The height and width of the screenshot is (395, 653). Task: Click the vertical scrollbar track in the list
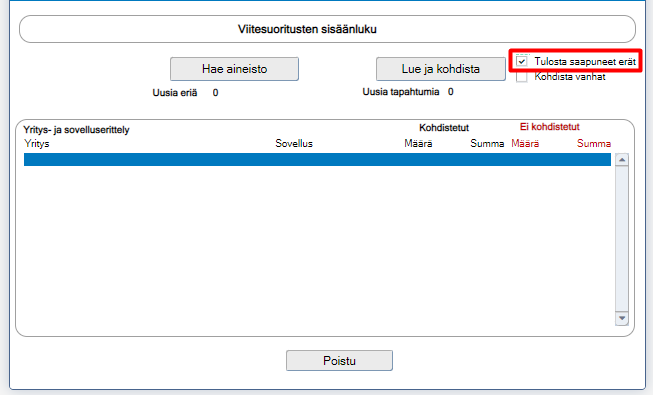622,239
